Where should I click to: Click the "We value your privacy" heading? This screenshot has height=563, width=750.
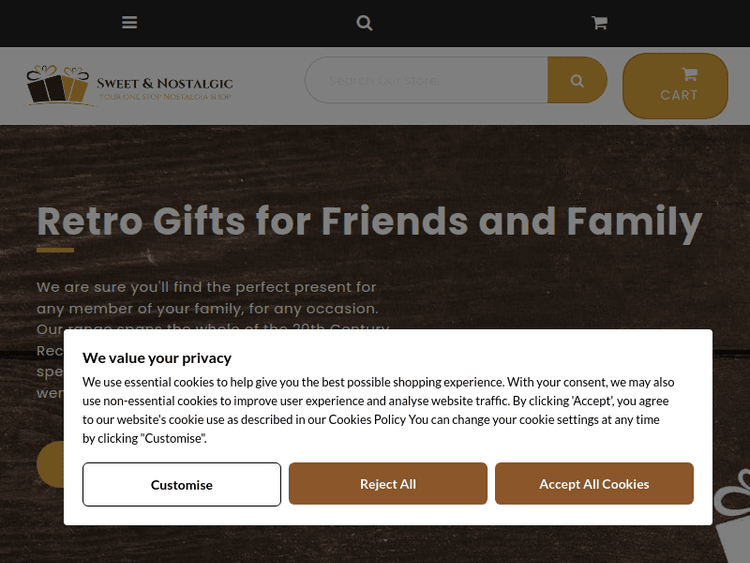point(157,358)
